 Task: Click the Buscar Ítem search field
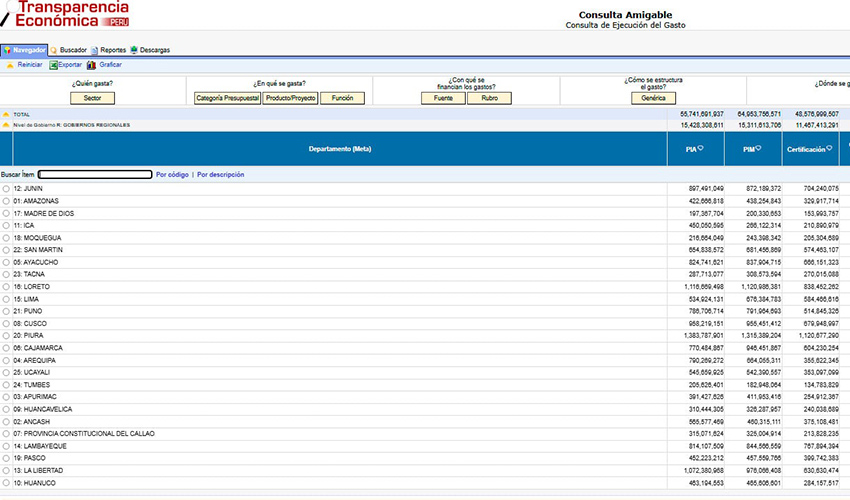click(x=95, y=175)
